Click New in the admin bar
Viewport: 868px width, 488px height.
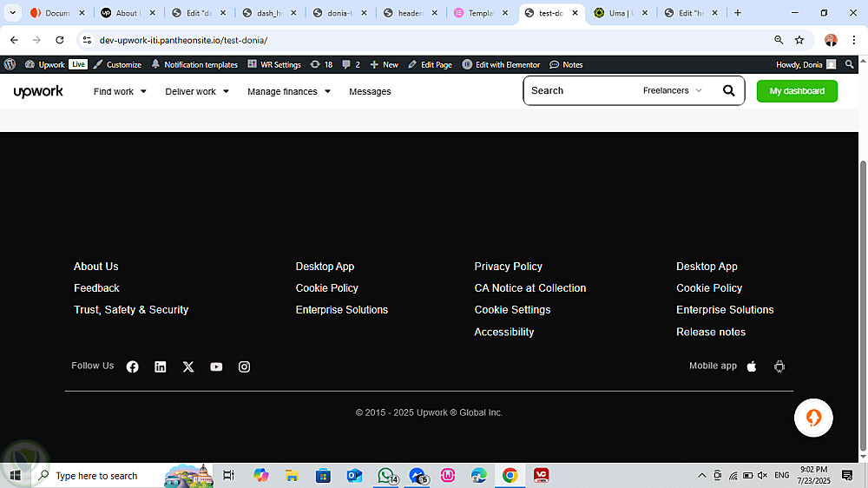point(385,65)
